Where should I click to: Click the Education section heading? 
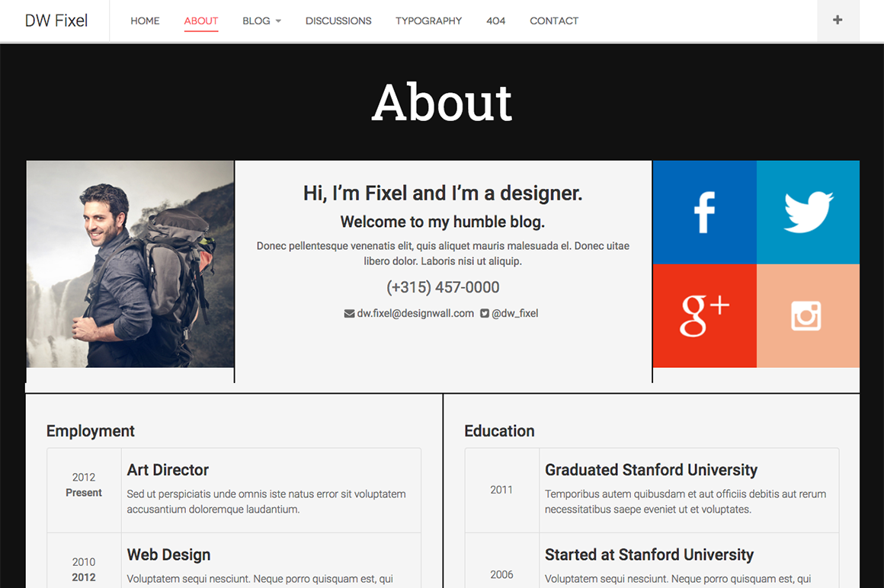point(499,431)
